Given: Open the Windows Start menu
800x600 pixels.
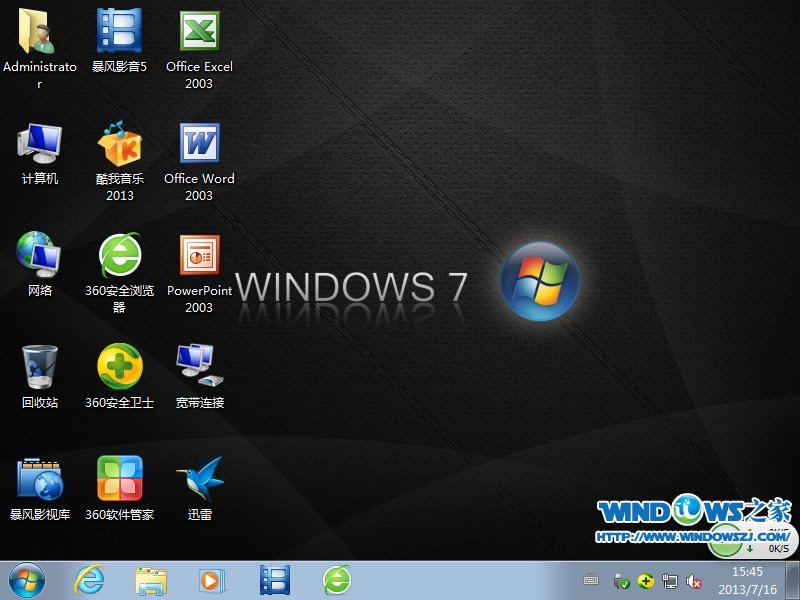Looking at the screenshot, I should (26, 579).
